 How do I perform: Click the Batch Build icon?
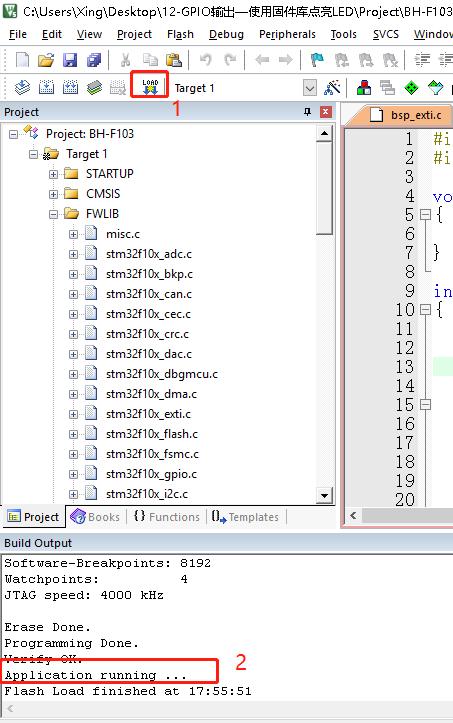(94, 87)
